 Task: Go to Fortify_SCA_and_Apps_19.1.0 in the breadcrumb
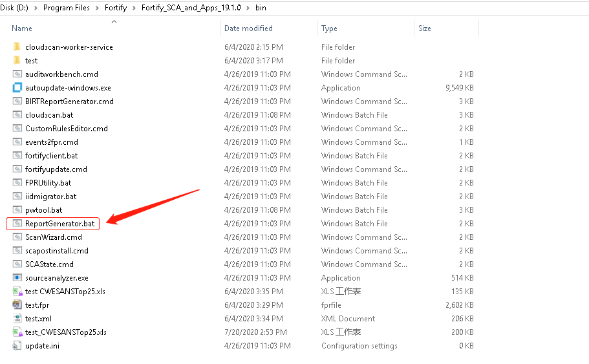click(x=191, y=8)
